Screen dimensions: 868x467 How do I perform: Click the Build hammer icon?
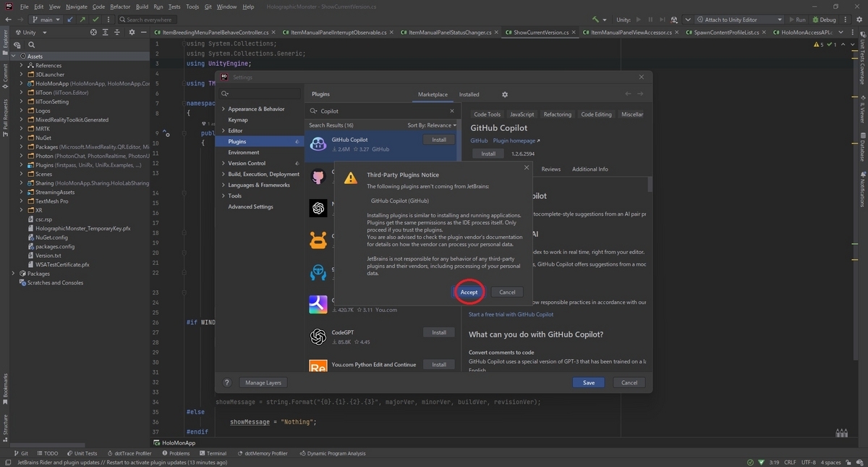[x=597, y=20]
